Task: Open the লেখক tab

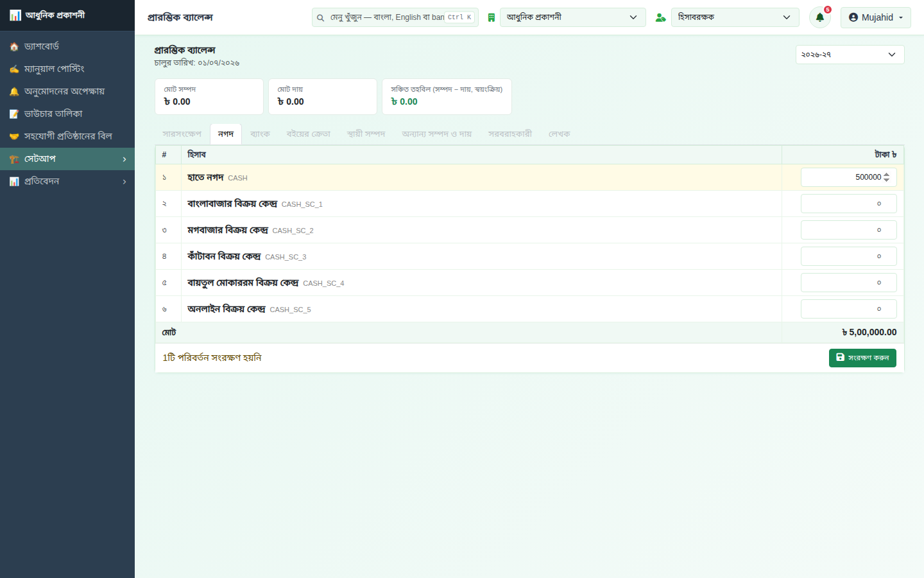Action: click(x=560, y=134)
